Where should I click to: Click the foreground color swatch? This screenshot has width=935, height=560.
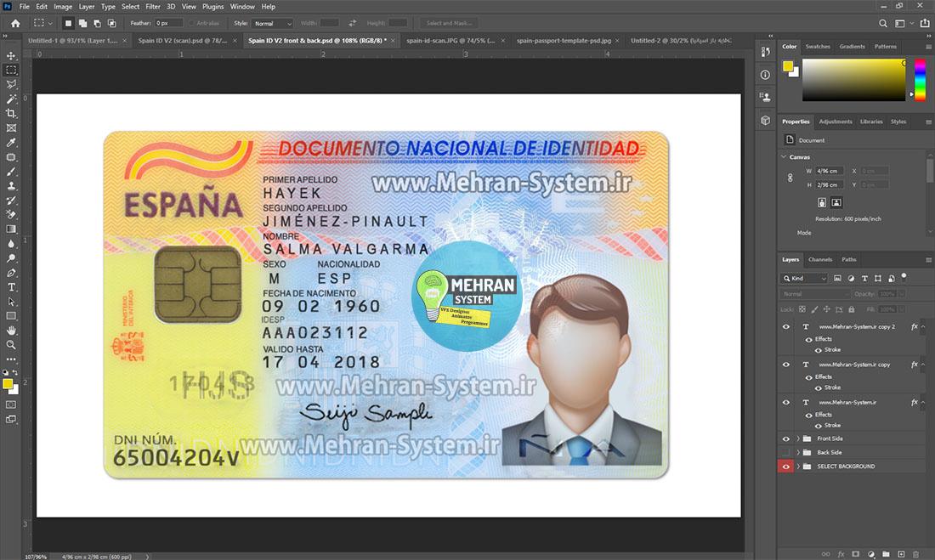(x=8, y=384)
